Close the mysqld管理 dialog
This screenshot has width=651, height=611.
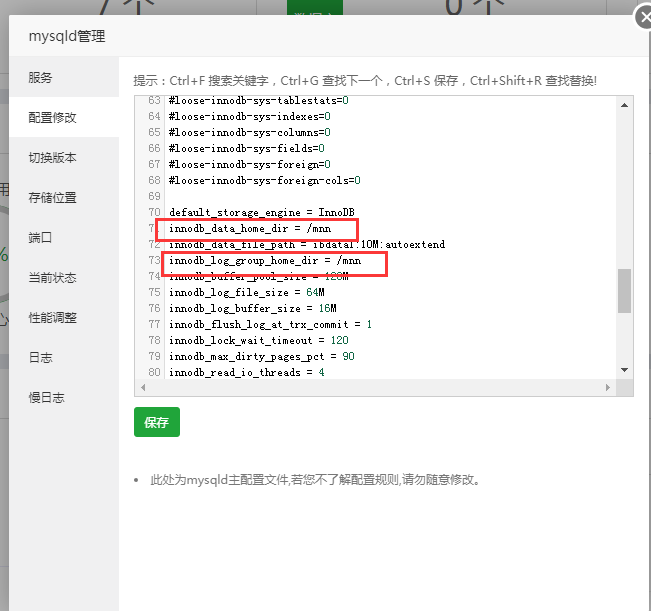tap(644, 18)
